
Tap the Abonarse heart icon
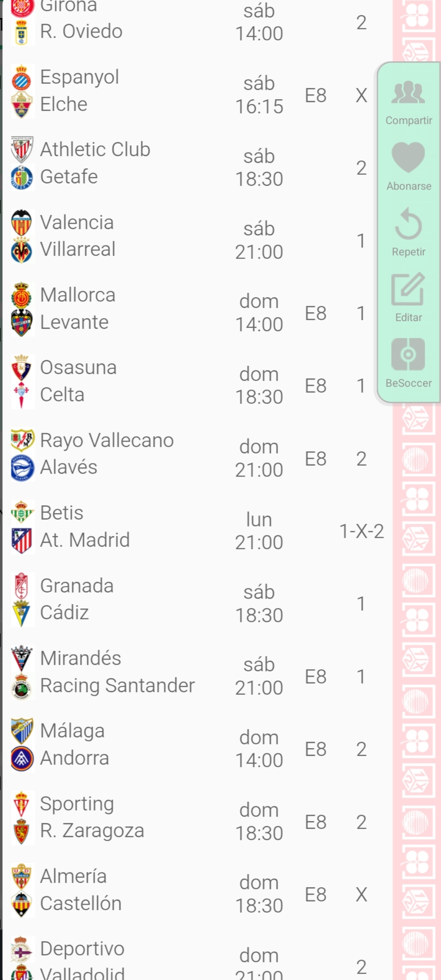[x=408, y=158]
